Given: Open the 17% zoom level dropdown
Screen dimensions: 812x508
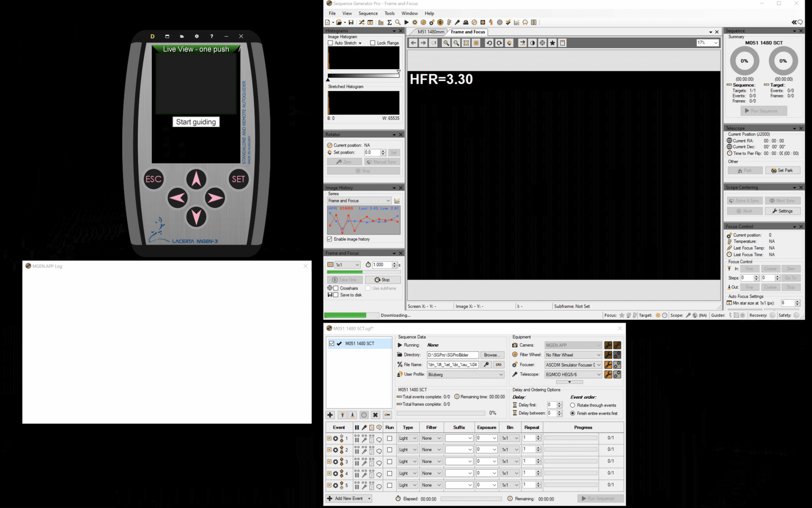Looking at the screenshot, I should coord(716,43).
